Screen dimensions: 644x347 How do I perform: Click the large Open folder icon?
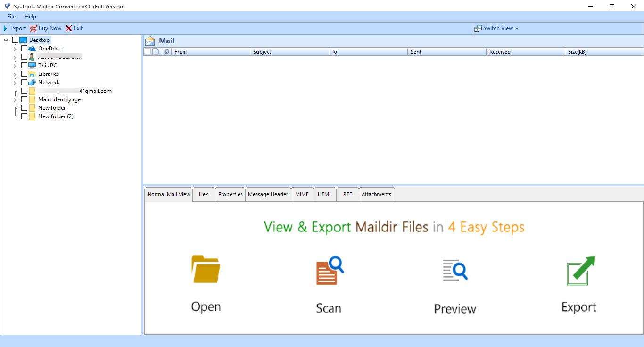point(206,269)
